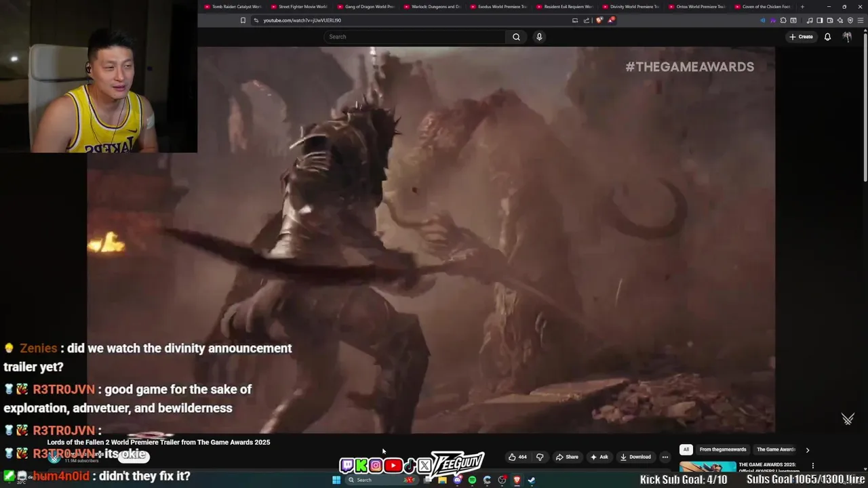Like the video with 464 likes
The height and width of the screenshot is (488, 868).
(x=517, y=457)
